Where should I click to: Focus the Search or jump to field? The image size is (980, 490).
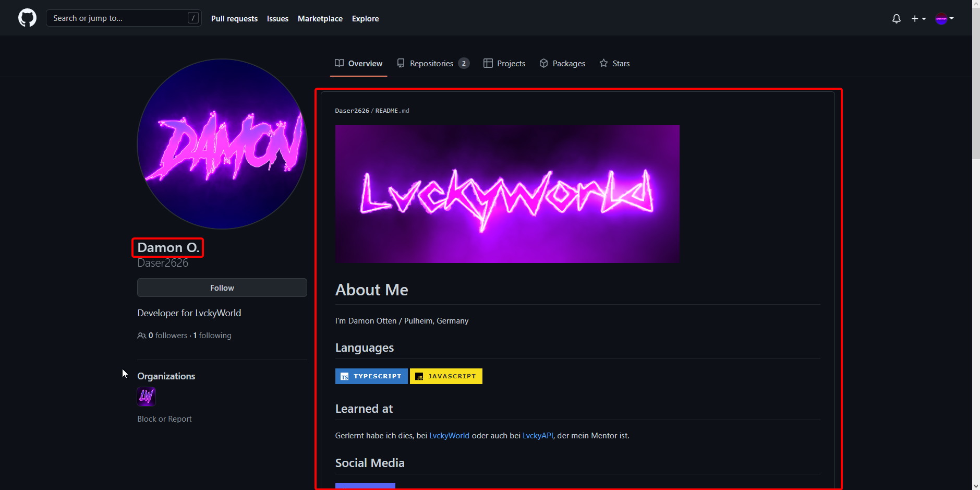point(117,18)
